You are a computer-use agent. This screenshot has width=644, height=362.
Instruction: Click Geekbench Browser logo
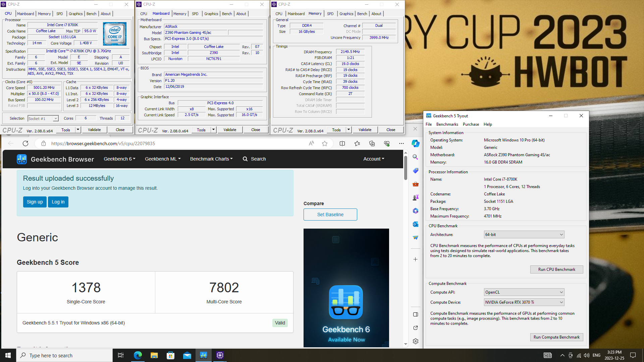(x=55, y=159)
